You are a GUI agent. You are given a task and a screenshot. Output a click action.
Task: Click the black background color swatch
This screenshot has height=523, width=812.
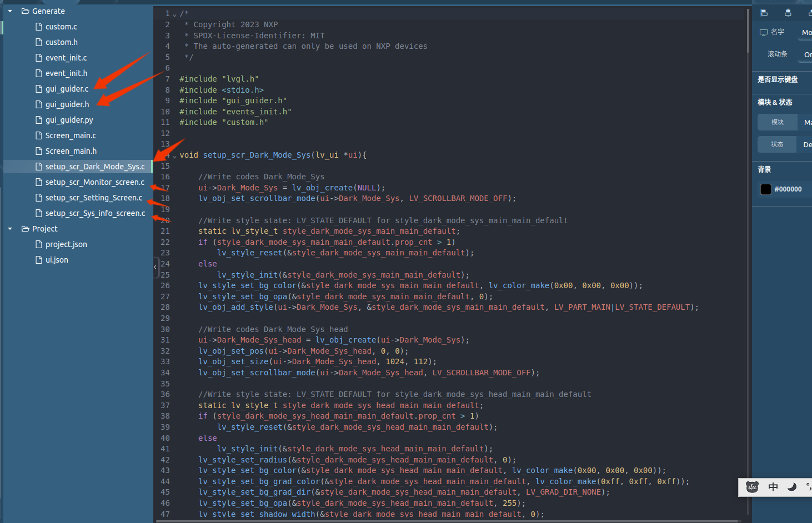tap(766, 189)
